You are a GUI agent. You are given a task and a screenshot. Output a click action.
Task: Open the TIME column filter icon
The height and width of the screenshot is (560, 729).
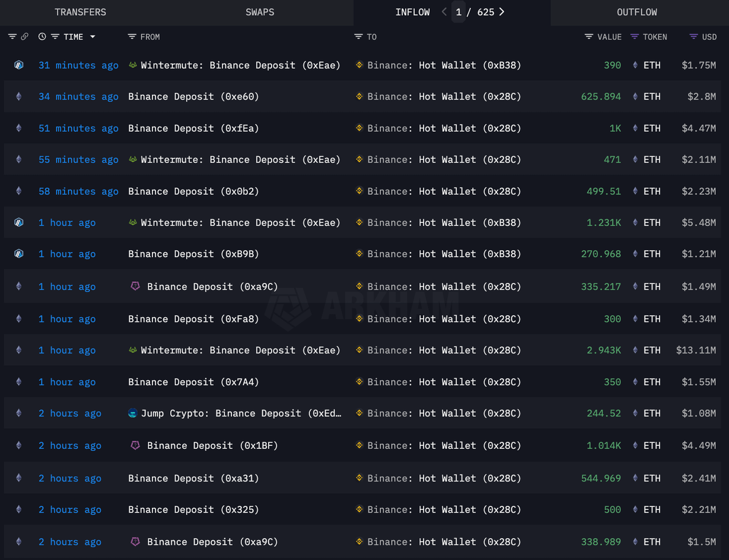pyautogui.click(x=55, y=37)
